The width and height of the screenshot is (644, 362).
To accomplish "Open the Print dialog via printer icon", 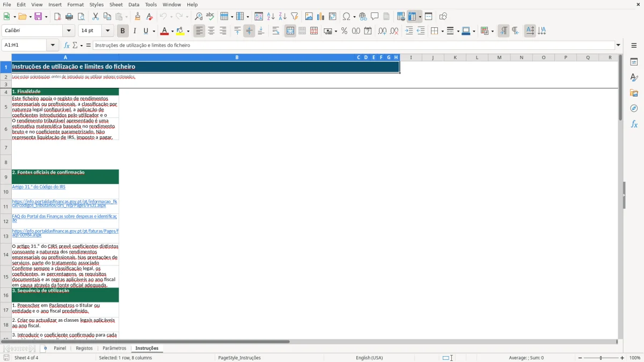I will tap(69, 17).
